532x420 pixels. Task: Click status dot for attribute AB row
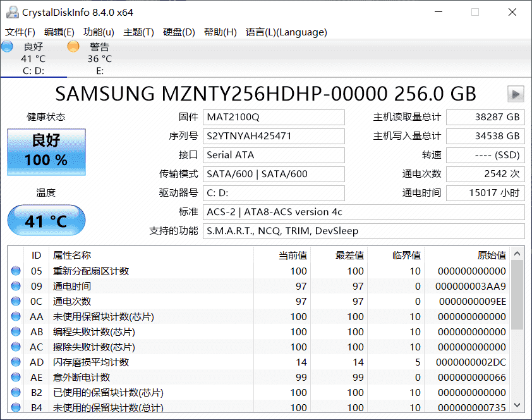click(x=16, y=331)
